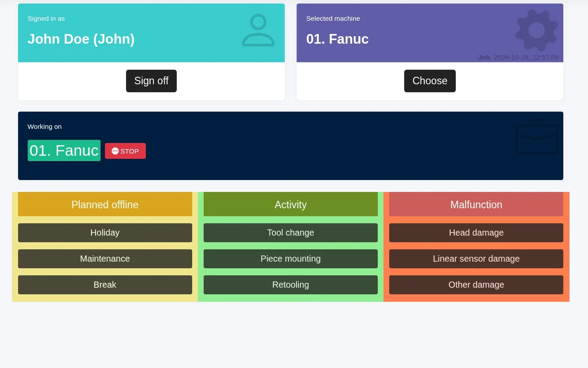
Task: Open the Choose machine button
Action: [x=430, y=81]
